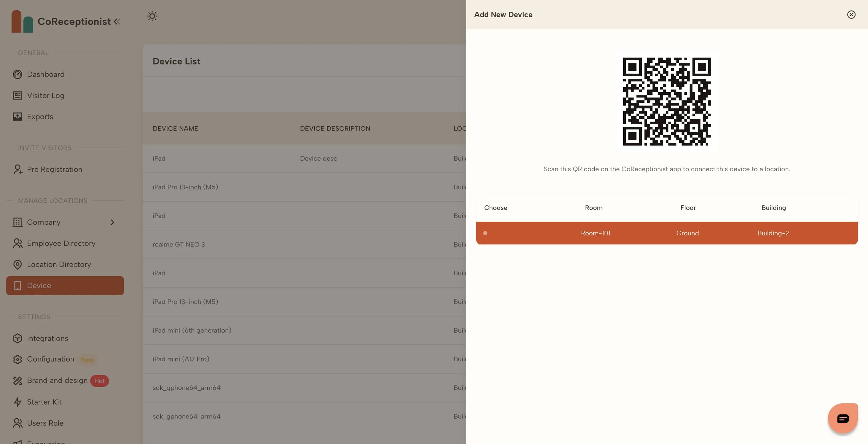Click the DEVICE NAME column header

tap(175, 128)
